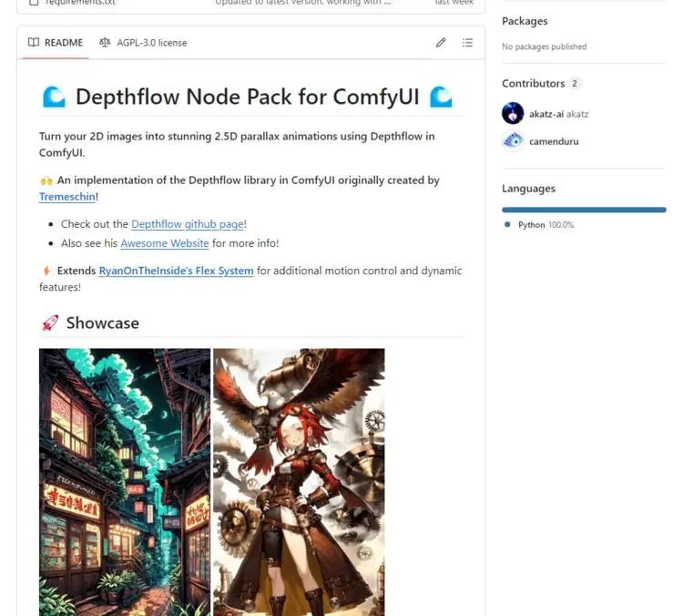Click the Python language dot
Screen dimensions: 683x616
tap(507, 224)
